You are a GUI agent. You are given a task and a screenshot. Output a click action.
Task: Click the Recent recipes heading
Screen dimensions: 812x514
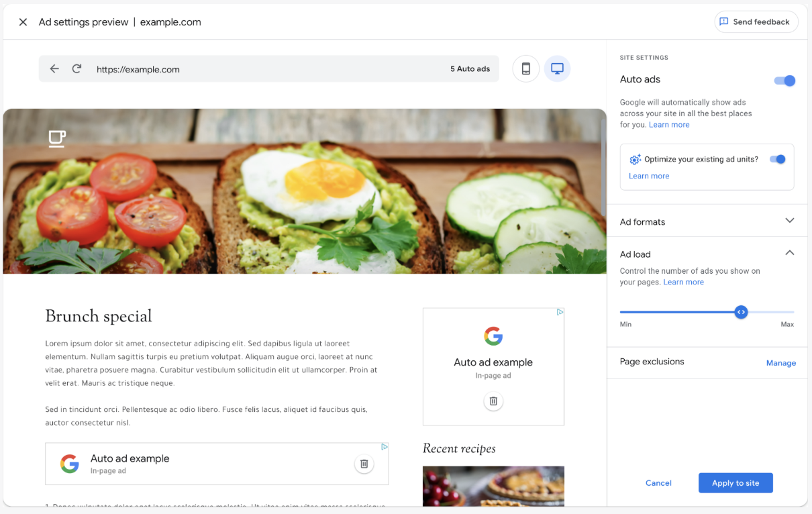coord(459,448)
